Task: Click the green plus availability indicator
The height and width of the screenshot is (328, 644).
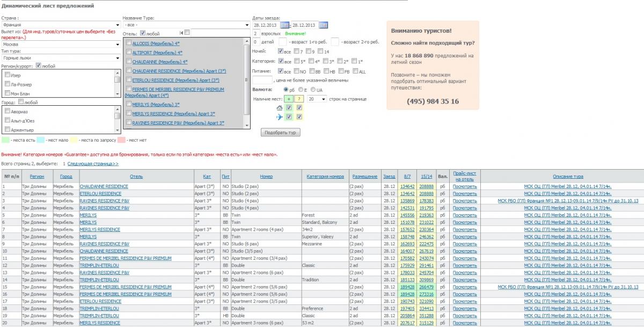Action: pos(289,99)
